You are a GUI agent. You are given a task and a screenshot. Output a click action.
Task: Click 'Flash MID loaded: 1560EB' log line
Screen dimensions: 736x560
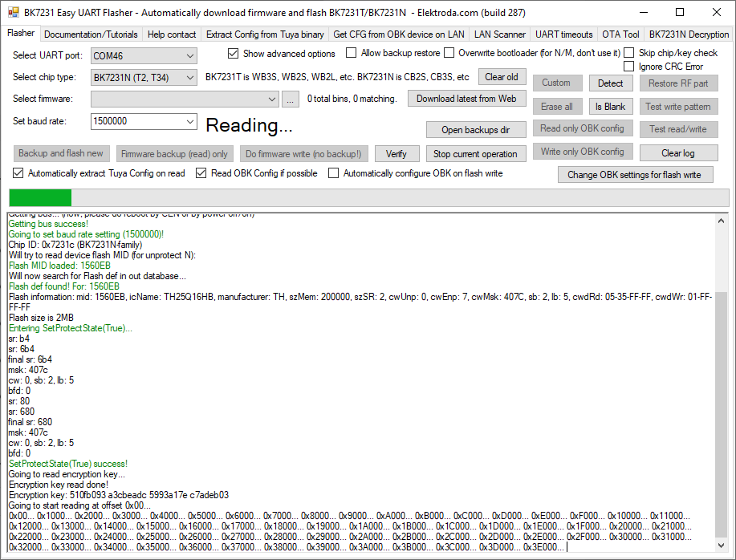(59, 266)
